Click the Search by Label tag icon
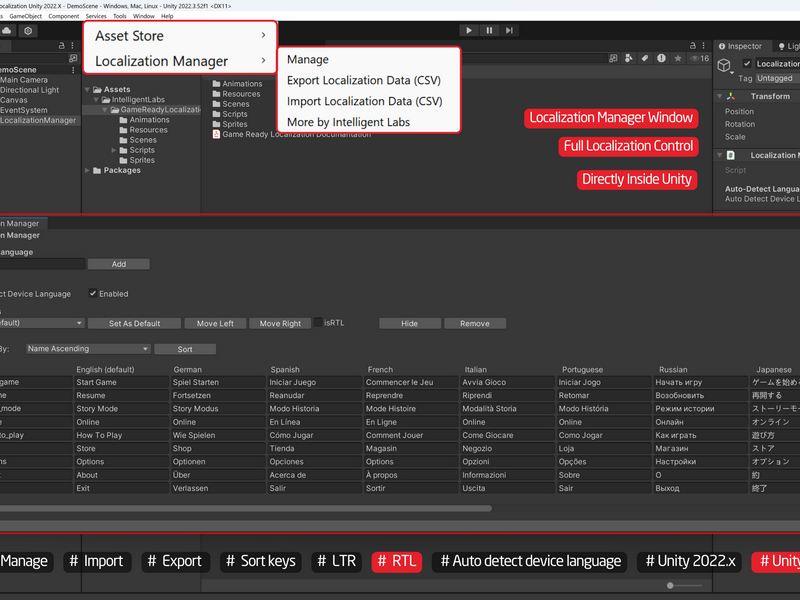This screenshot has width=800, height=600. coord(645,58)
